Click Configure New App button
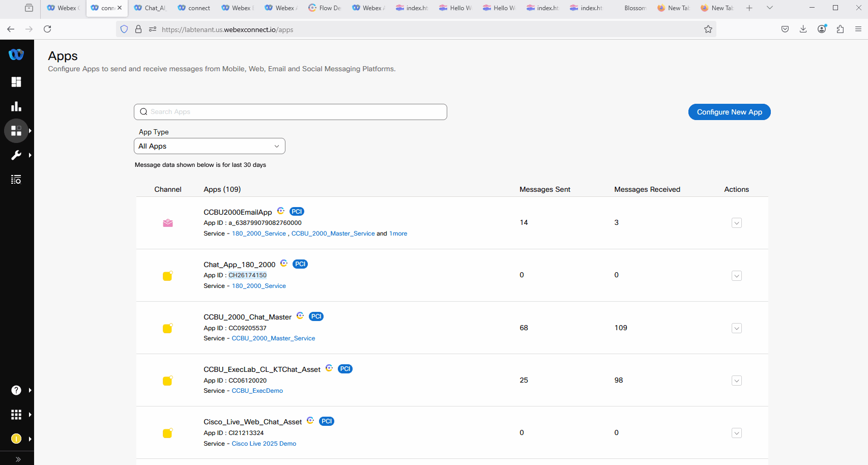 [729, 112]
